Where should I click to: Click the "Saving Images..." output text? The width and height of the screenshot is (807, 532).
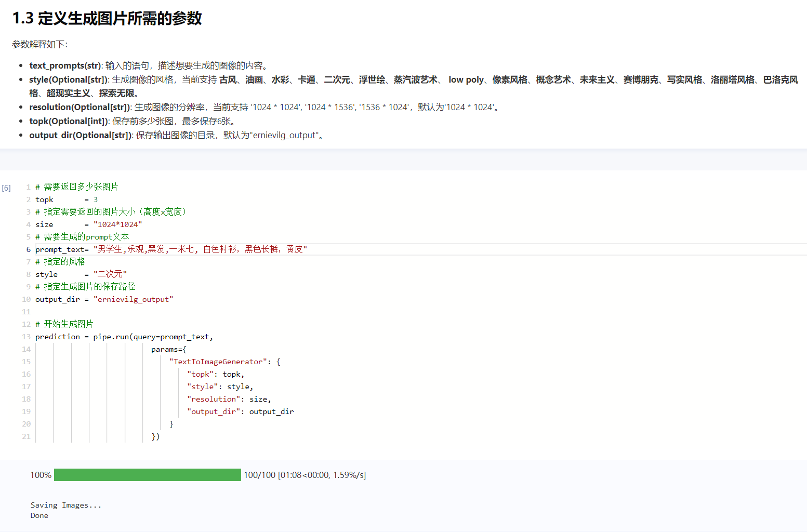coord(66,505)
